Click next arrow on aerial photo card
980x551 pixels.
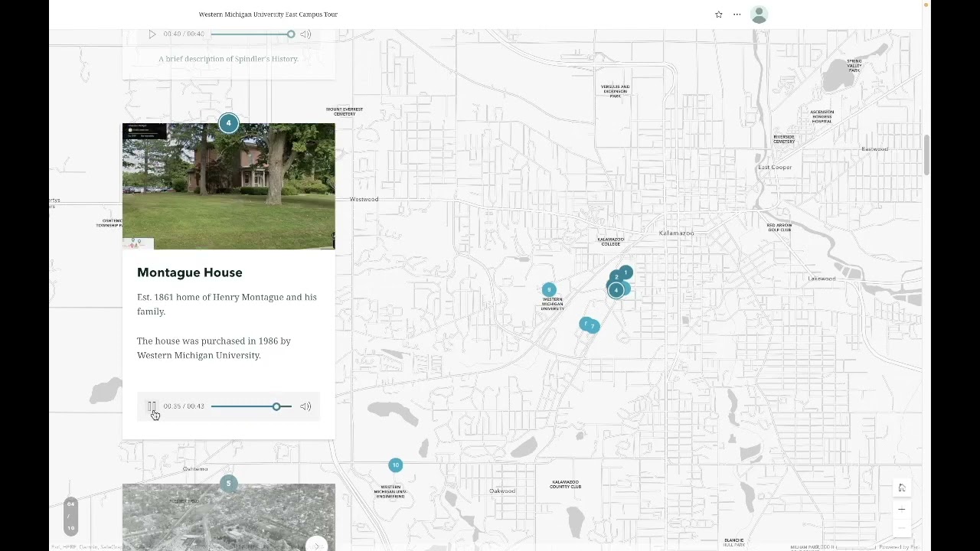[x=316, y=546]
